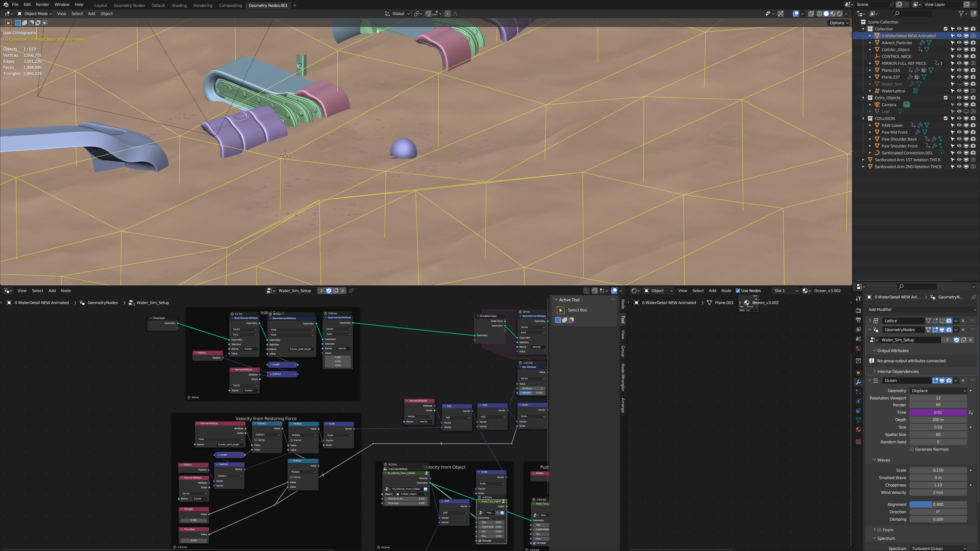The image size is (980, 551).
Task: Click the Select Box tool icon in Active Tool panel
Action: (560, 310)
